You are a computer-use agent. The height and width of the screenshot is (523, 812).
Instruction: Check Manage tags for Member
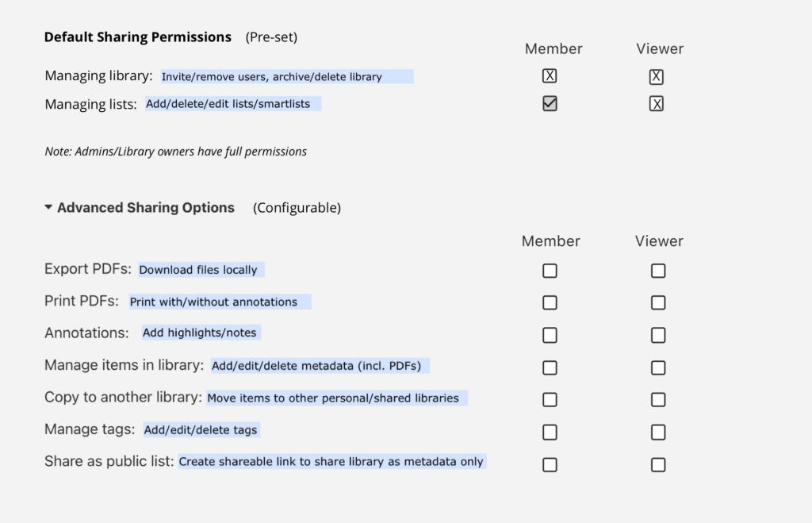(550, 432)
